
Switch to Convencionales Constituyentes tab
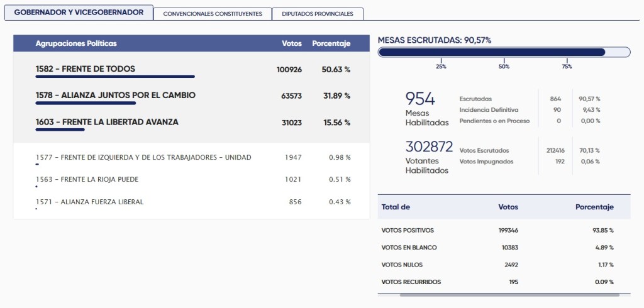click(x=213, y=14)
